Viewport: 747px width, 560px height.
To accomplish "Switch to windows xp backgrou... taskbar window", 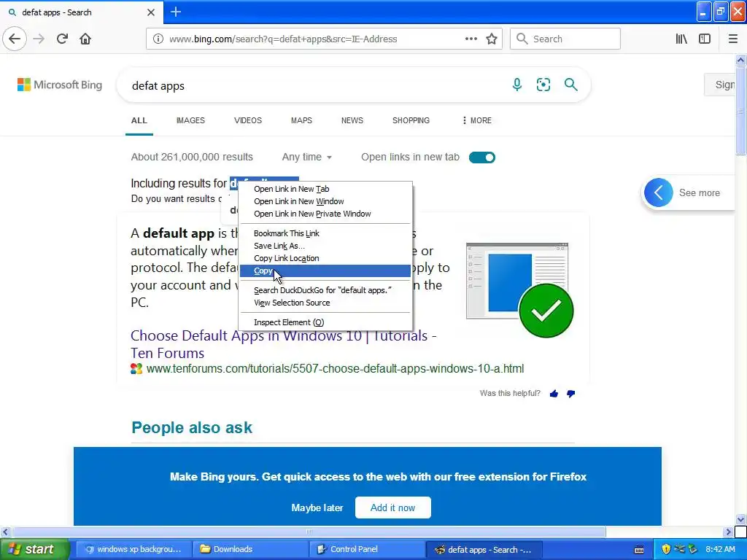I will coord(134,549).
